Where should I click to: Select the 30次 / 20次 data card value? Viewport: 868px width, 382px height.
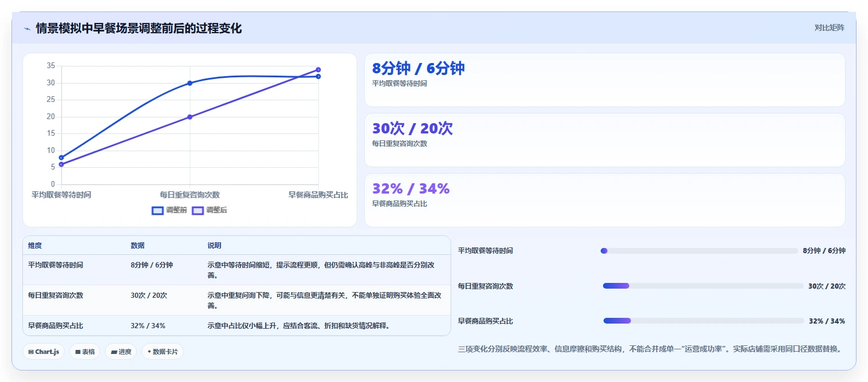pyautogui.click(x=412, y=128)
